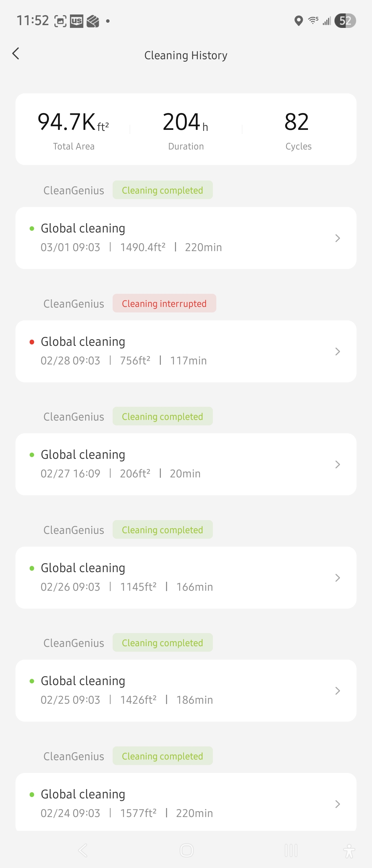372x868 pixels.
Task: Tap the 82 Cycles statistic
Action: [x=298, y=130]
